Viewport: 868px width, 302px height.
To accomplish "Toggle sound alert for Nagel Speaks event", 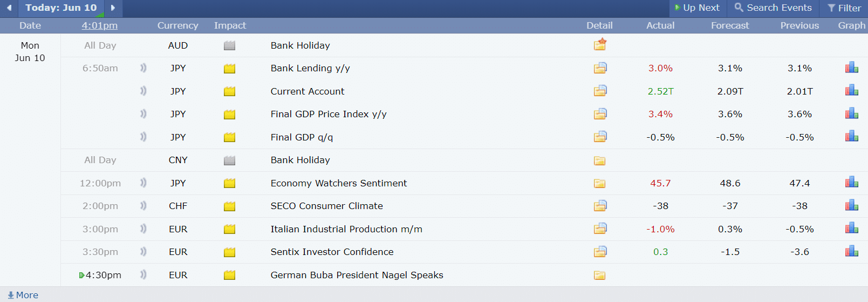I will coord(143,274).
